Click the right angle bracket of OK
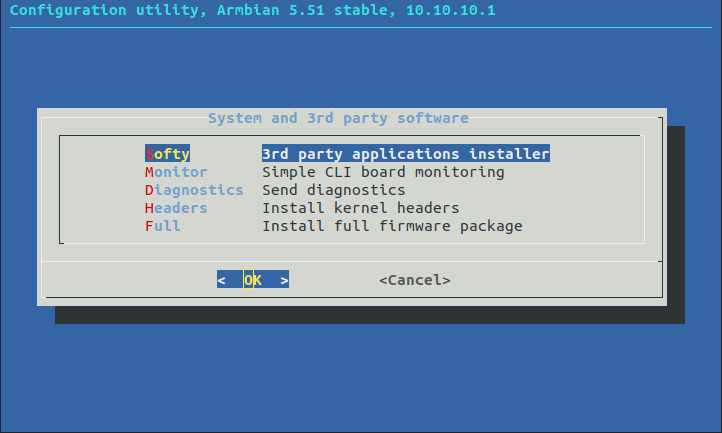This screenshot has width=722, height=433. 285,280
